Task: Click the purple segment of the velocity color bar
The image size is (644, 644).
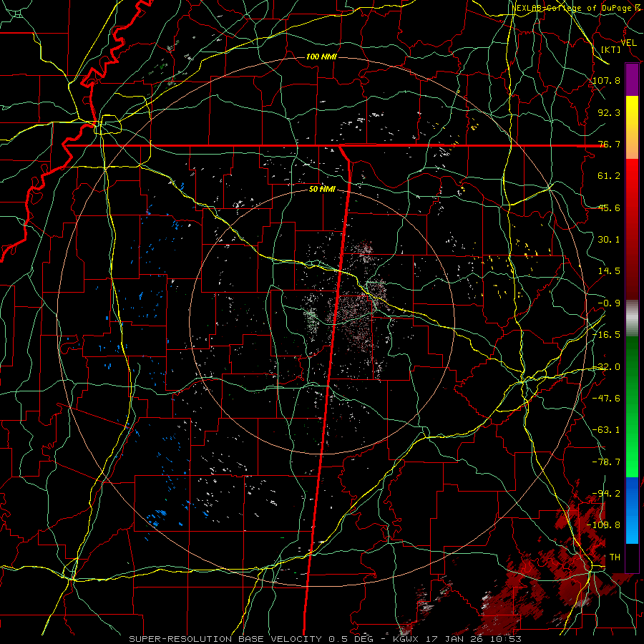Action: 632,80
